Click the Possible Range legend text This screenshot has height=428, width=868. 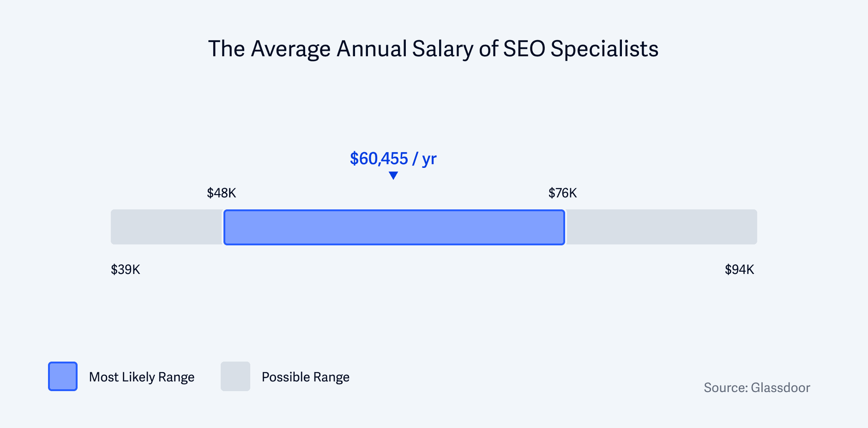[x=306, y=377]
